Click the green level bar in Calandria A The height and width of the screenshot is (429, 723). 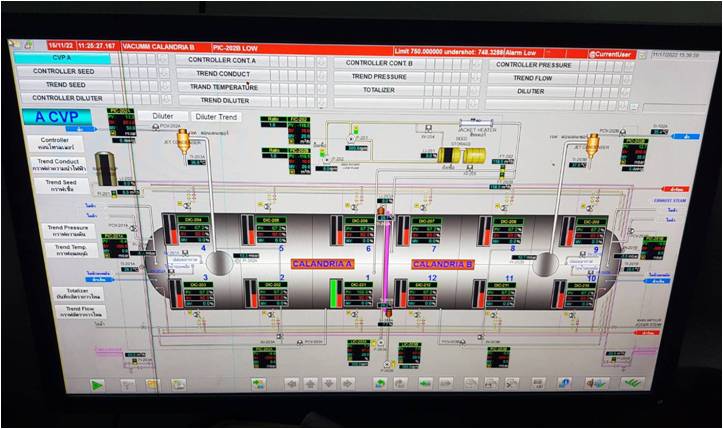tap(334, 293)
